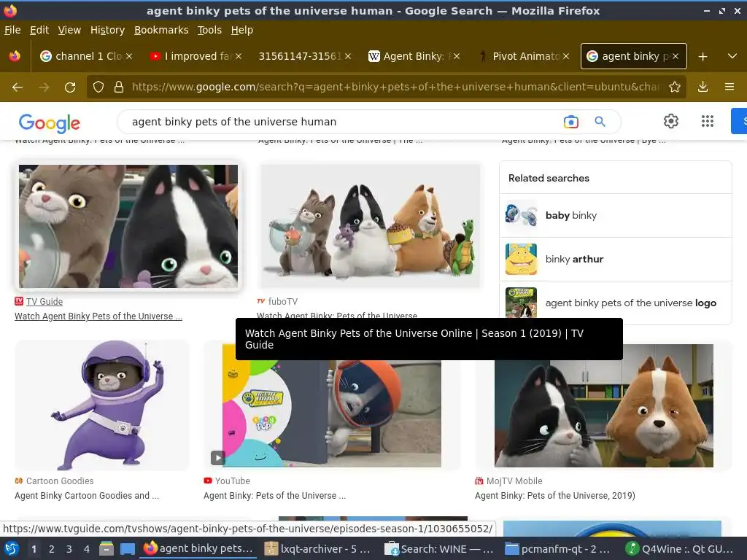The width and height of the screenshot is (747, 560).
Task: Open Firefox application hamburger menu
Action: pyautogui.click(x=729, y=87)
